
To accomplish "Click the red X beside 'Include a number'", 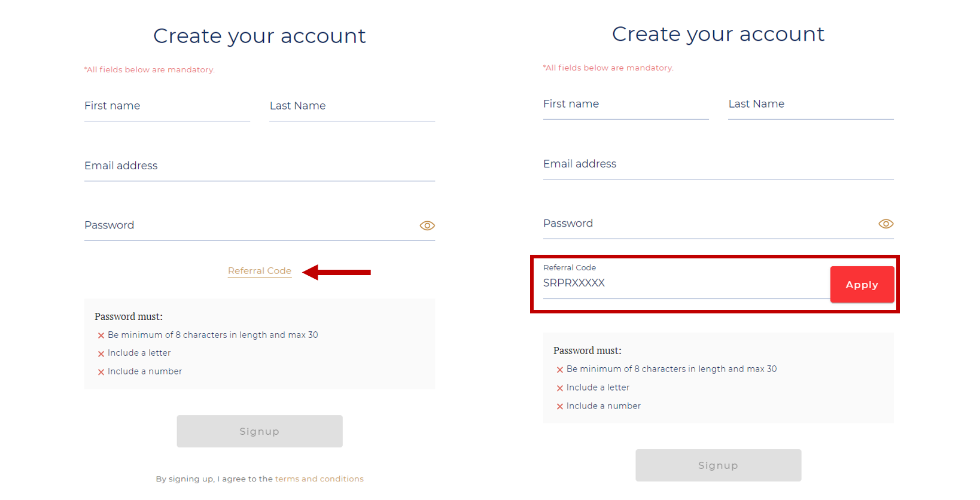I will click(101, 371).
